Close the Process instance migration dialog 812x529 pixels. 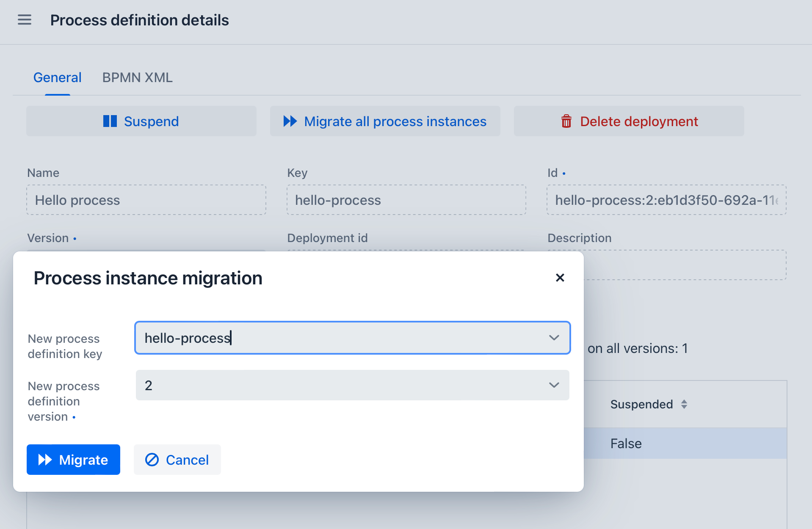click(560, 278)
